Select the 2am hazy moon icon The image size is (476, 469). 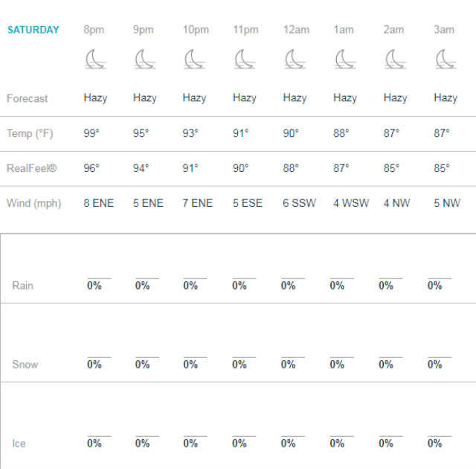click(x=396, y=60)
